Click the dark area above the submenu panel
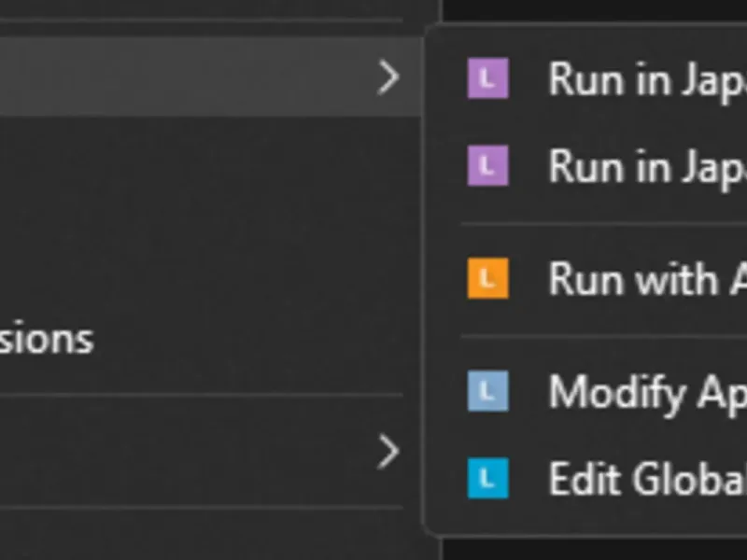Screen dimensions: 747x560 (598, 9)
